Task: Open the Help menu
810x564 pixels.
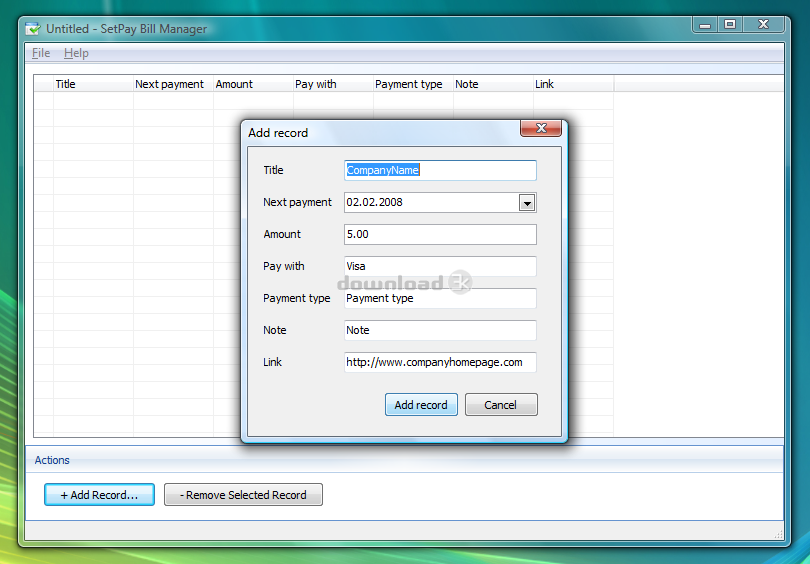Action: click(x=76, y=53)
